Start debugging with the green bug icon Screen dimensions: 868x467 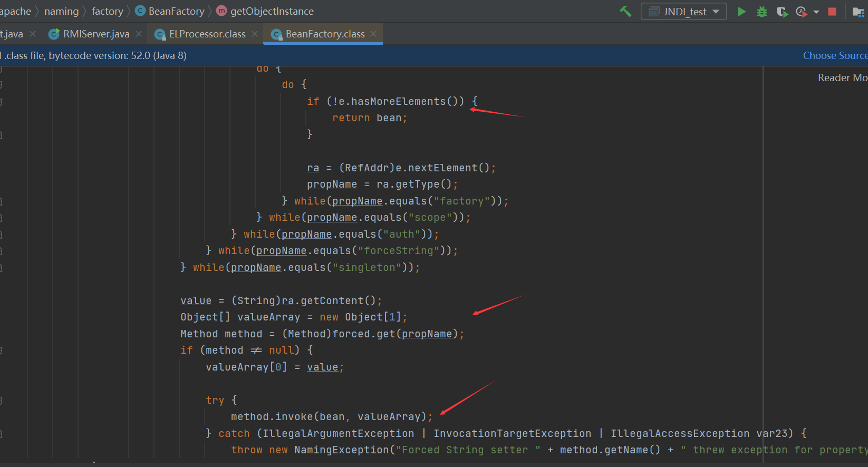pos(761,12)
